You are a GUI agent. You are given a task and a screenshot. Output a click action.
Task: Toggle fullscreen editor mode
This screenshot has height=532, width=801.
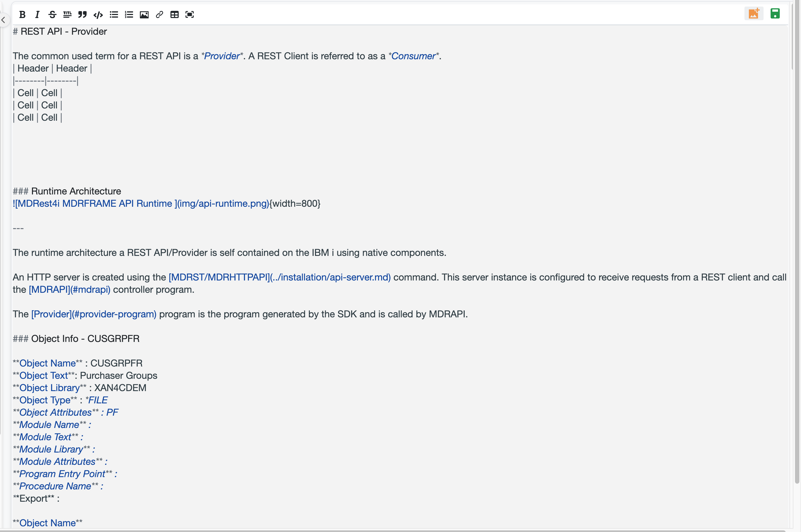(x=190, y=14)
